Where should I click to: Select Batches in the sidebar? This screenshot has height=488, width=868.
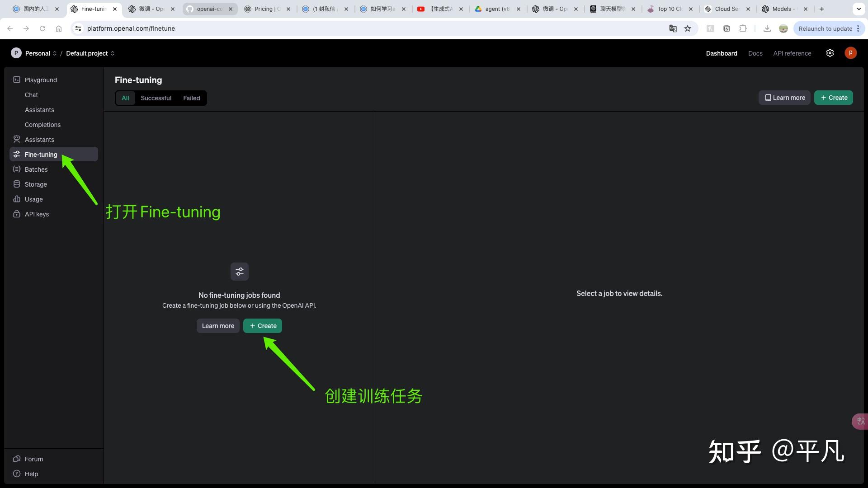coord(36,169)
